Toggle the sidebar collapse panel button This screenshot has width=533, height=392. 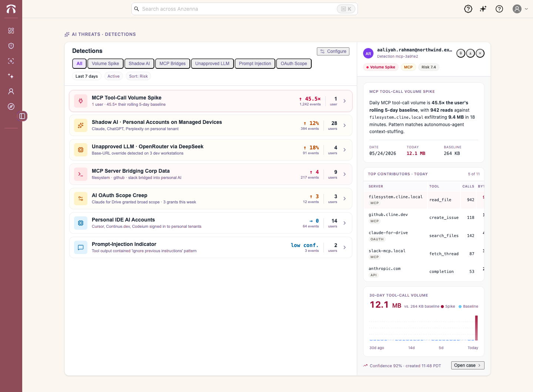22,116
